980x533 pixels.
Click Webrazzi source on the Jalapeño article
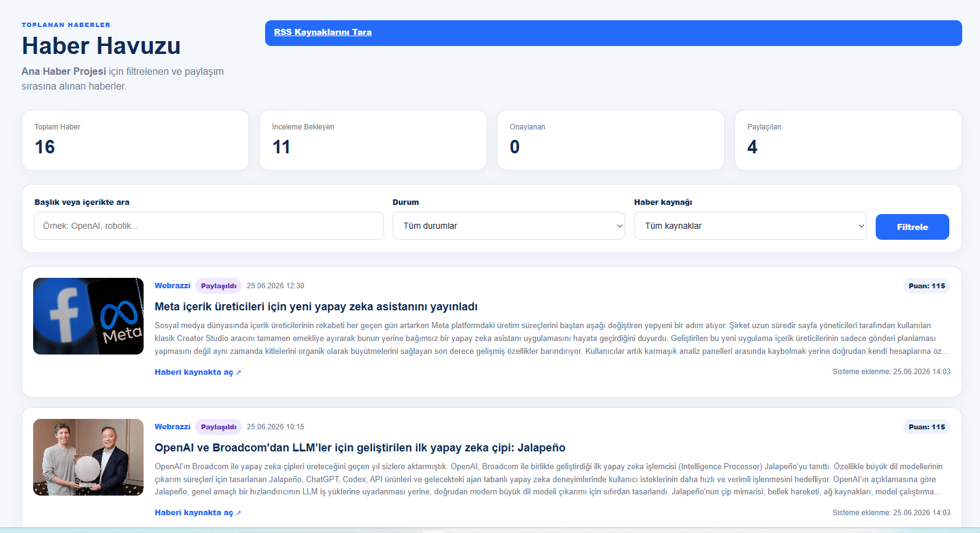tap(172, 427)
